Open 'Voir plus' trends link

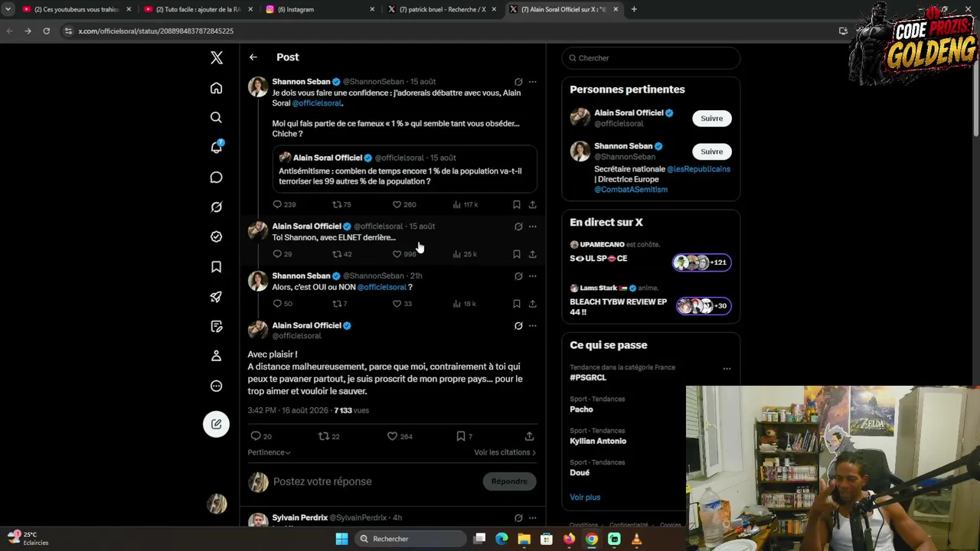pos(585,497)
